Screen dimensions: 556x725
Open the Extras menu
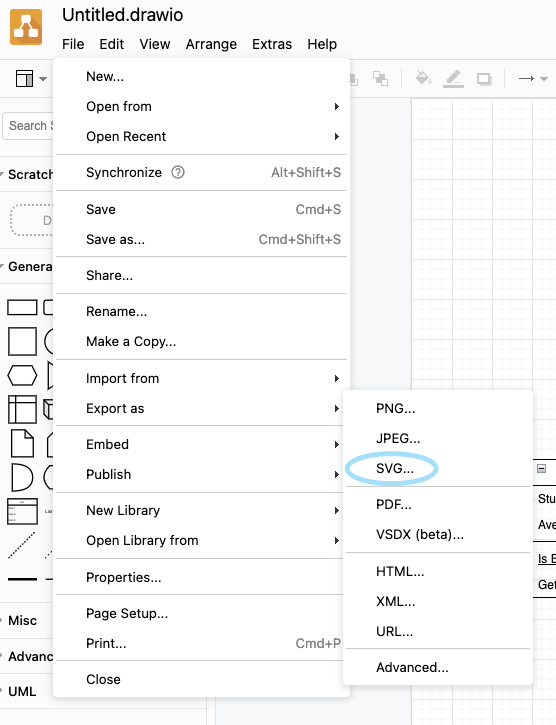pyautogui.click(x=272, y=44)
